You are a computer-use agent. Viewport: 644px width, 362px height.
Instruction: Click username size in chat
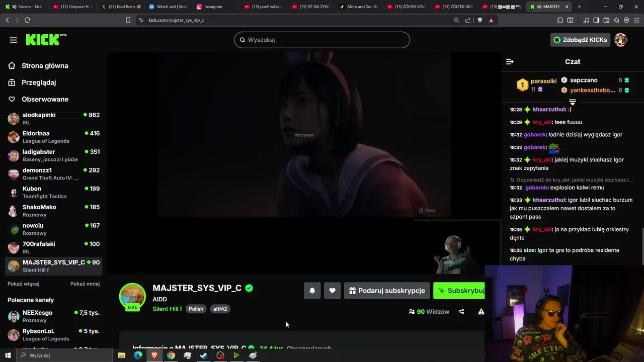(x=529, y=250)
